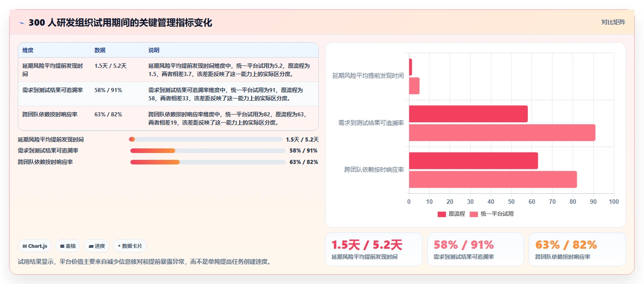Select the 数据卡片 tag chip

(130, 246)
